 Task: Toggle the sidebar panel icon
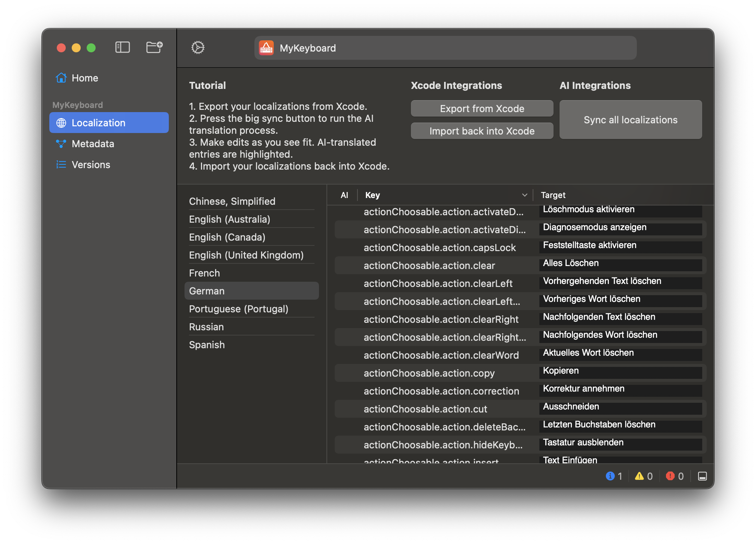pyautogui.click(x=123, y=47)
